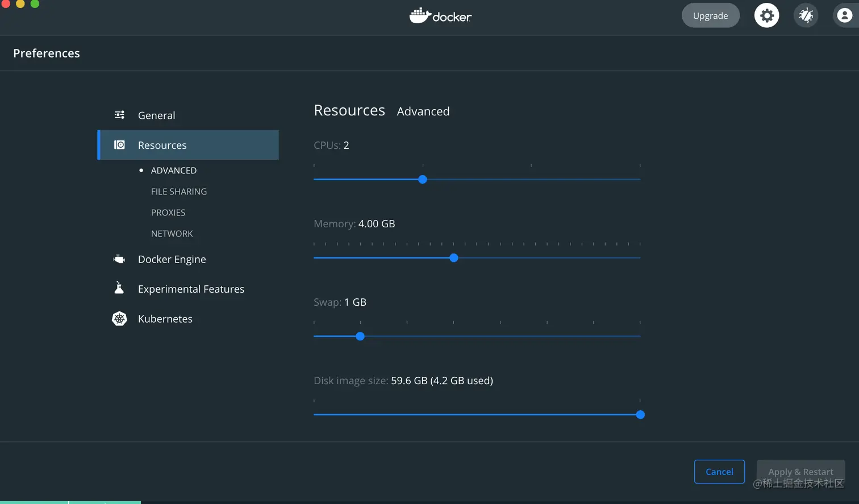Screen dimensions: 859x504
Task: Click the Docker whale logo
Action: tap(440, 16)
